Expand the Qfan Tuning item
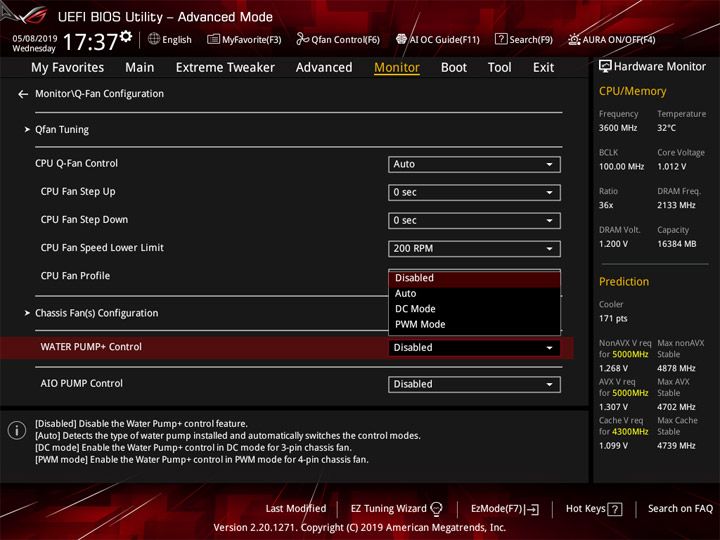This screenshot has height=540, width=720. tap(62, 129)
